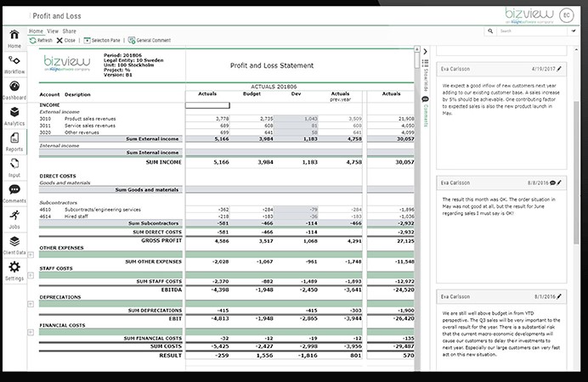Open the Selection Pane
This screenshot has height=382, width=588.
pos(102,40)
